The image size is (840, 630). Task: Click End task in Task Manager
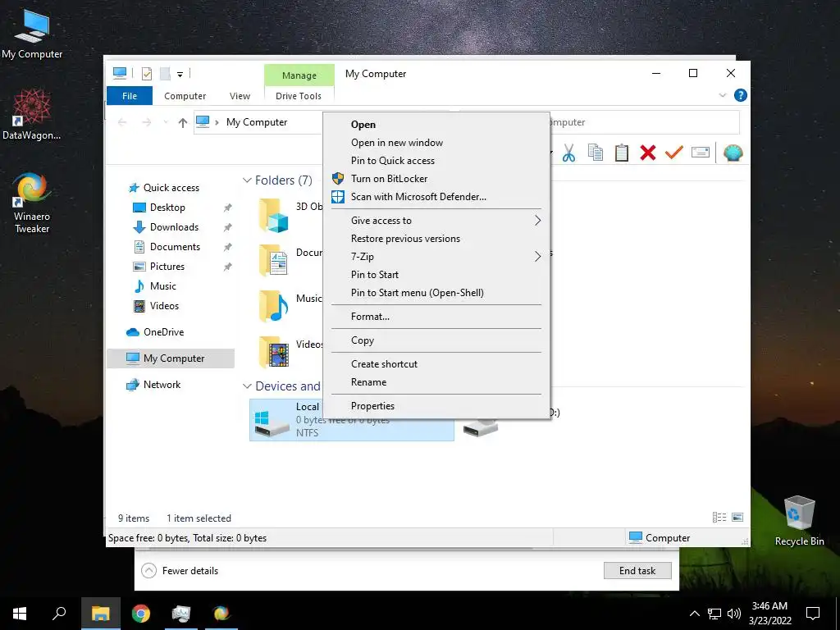point(637,571)
